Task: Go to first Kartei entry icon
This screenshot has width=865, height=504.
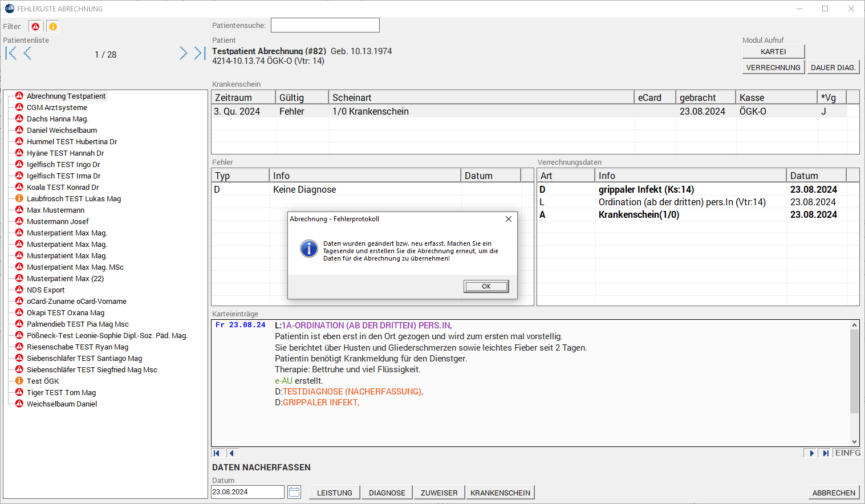Action: (217, 453)
